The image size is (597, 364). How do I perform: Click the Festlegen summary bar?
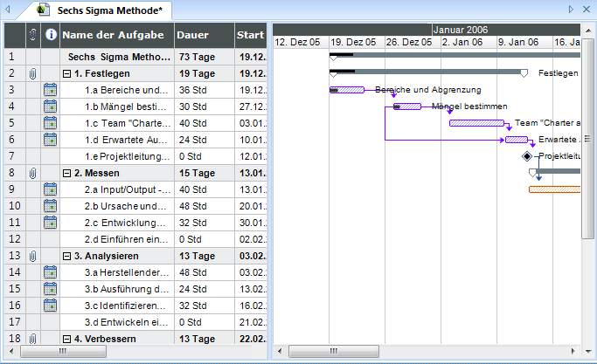point(427,72)
